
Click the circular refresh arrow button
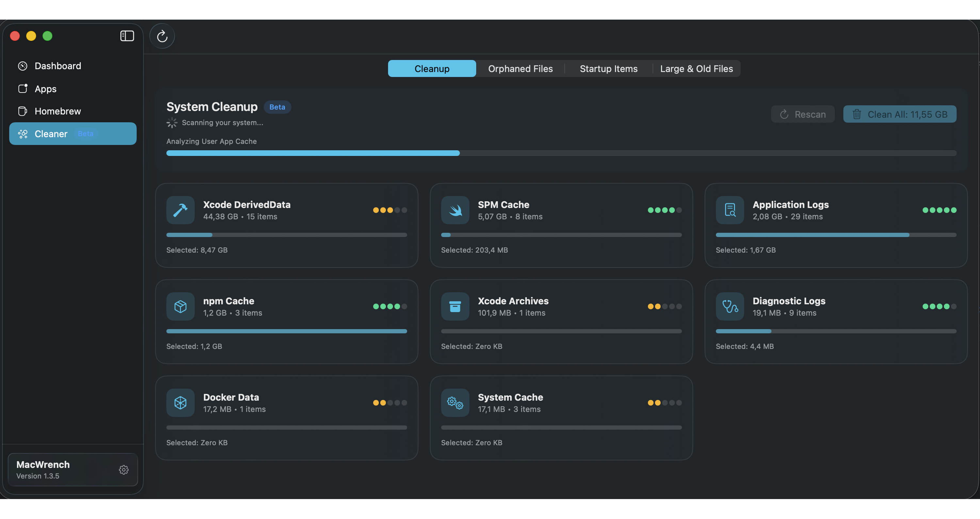pos(162,36)
